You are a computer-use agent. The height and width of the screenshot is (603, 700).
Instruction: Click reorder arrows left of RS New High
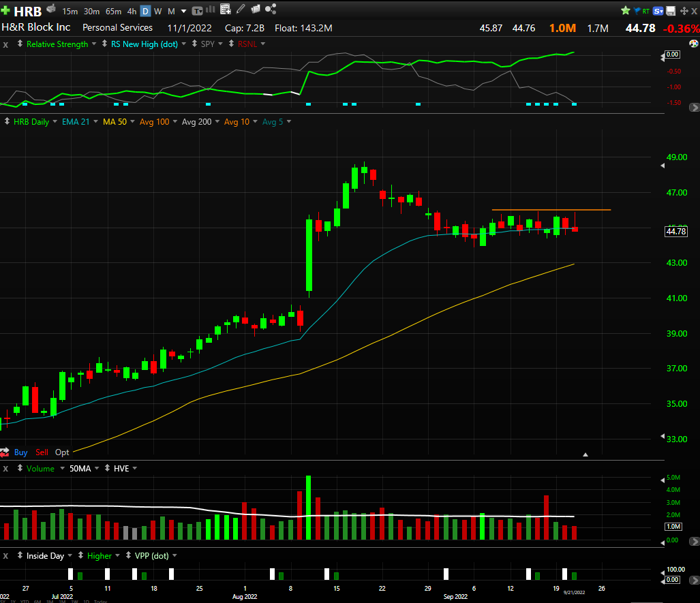pos(104,44)
